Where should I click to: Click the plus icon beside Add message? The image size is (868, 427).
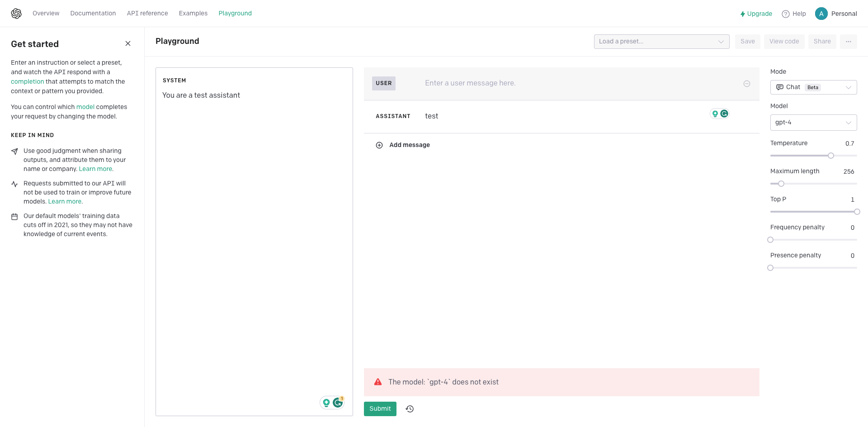click(379, 145)
